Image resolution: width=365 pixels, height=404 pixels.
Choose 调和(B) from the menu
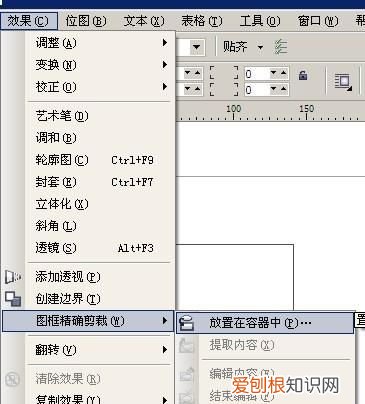tap(100, 138)
